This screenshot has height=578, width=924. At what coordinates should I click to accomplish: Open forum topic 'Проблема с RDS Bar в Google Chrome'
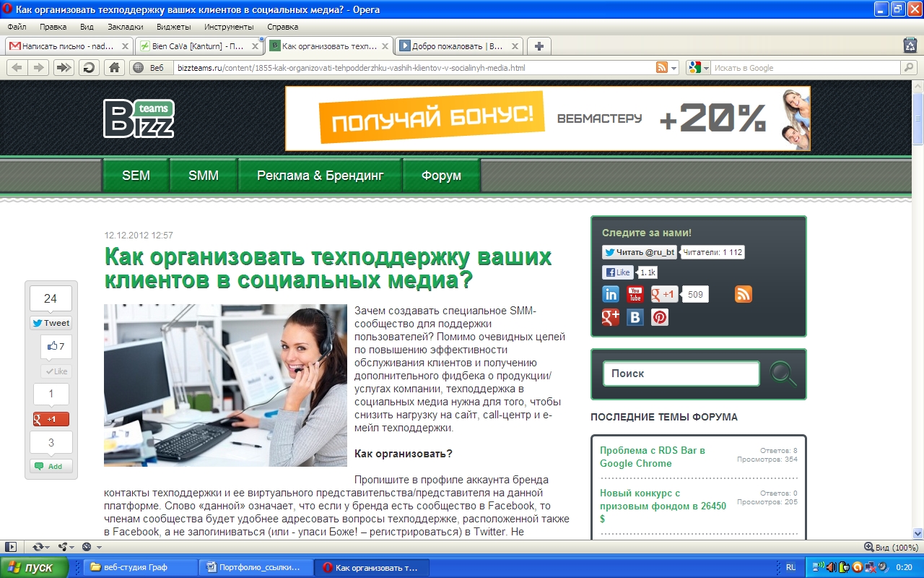coord(653,457)
